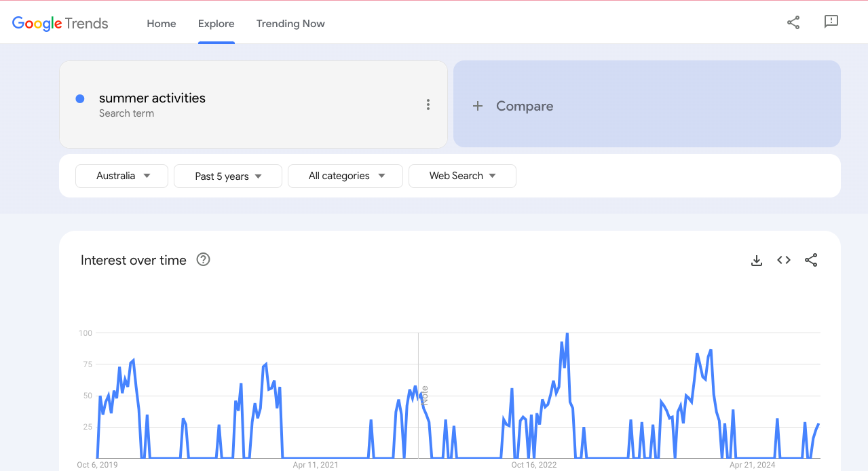Click the Compare button text
This screenshot has height=471, width=868.
tap(525, 106)
